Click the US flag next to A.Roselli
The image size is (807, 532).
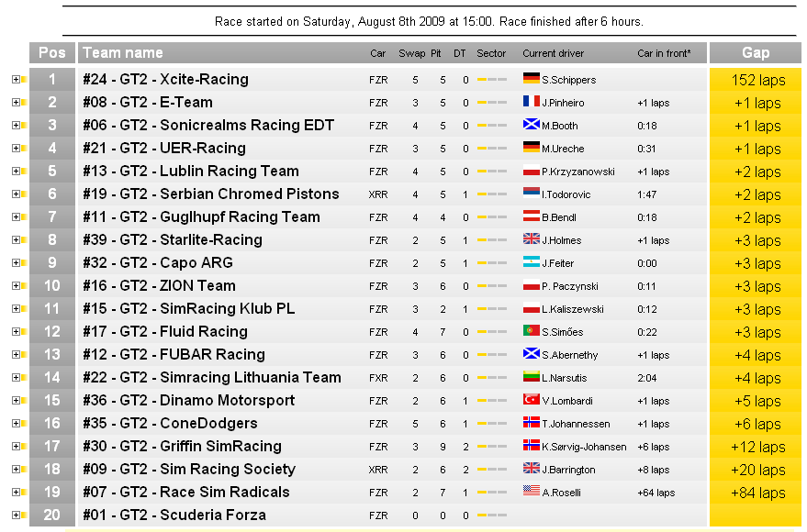click(x=531, y=493)
